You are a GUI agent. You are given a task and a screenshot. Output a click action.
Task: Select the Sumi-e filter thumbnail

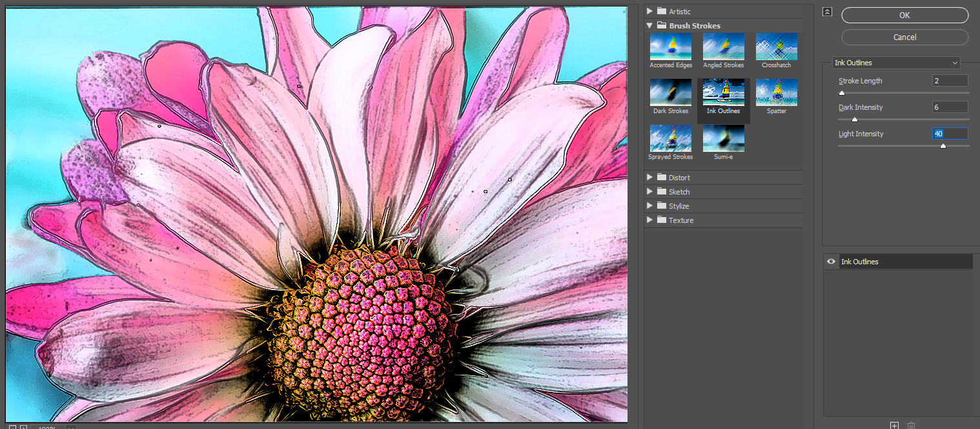pos(724,138)
